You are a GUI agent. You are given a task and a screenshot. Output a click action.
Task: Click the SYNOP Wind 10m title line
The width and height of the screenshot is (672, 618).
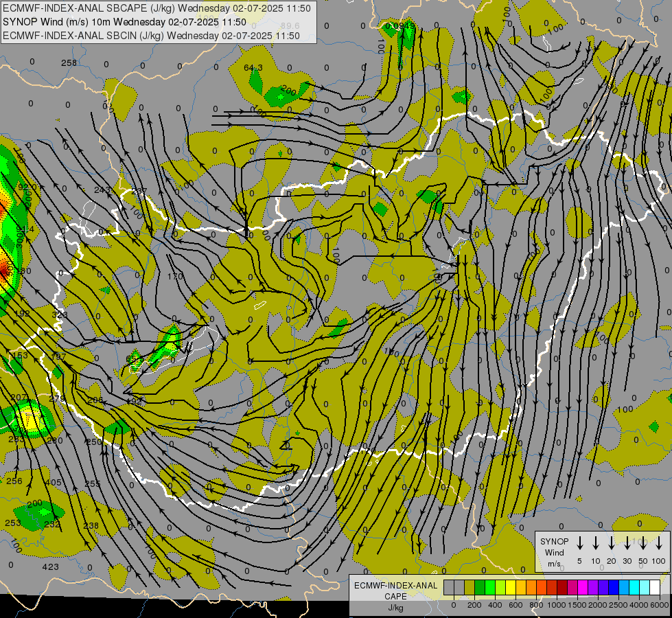[124, 22]
